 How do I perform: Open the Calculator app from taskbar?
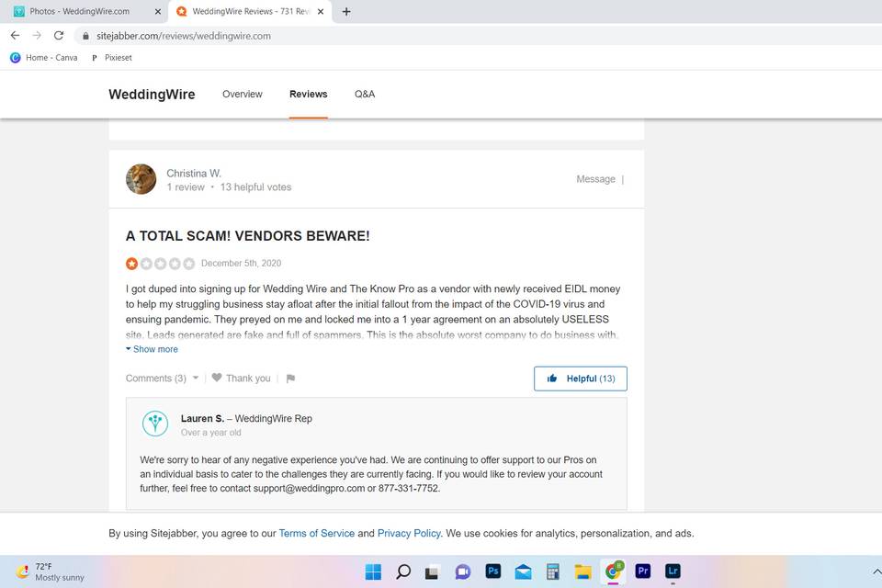tap(553, 571)
